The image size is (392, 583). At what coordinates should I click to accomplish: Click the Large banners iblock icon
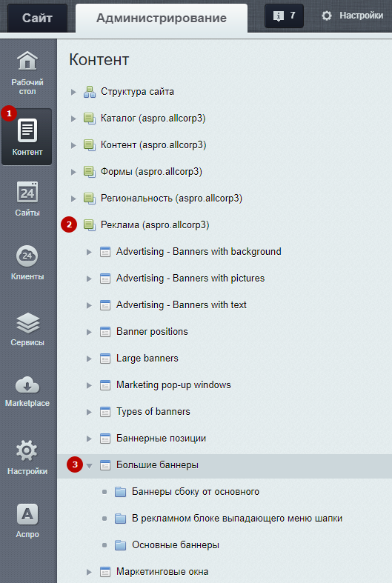105,359
